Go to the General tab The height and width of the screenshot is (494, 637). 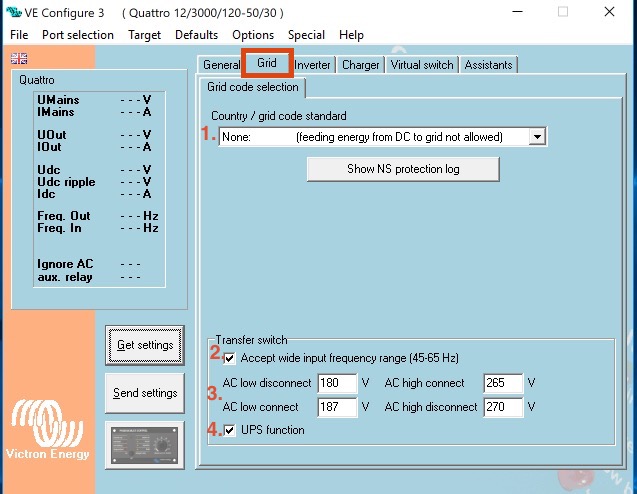(221, 65)
